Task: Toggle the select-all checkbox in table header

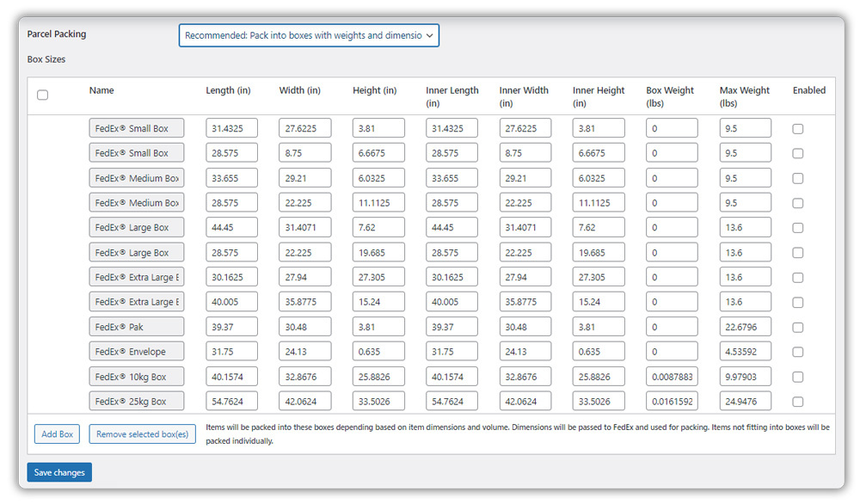Action: pyautogui.click(x=42, y=95)
